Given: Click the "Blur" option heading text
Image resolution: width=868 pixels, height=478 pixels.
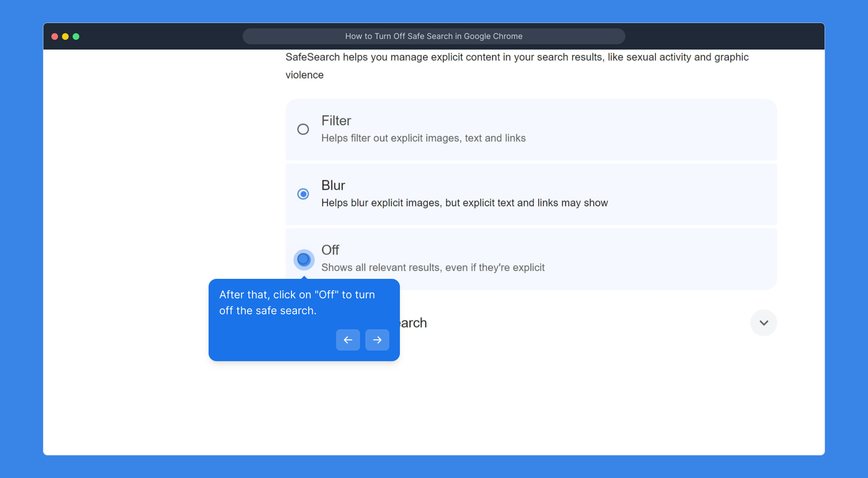Looking at the screenshot, I should pos(333,185).
